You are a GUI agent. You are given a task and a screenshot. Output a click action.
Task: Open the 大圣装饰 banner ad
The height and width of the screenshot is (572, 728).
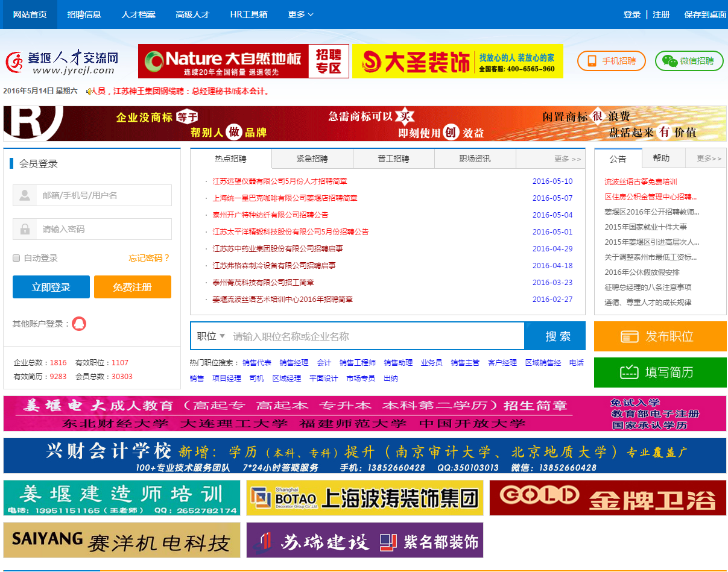pos(458,61)
